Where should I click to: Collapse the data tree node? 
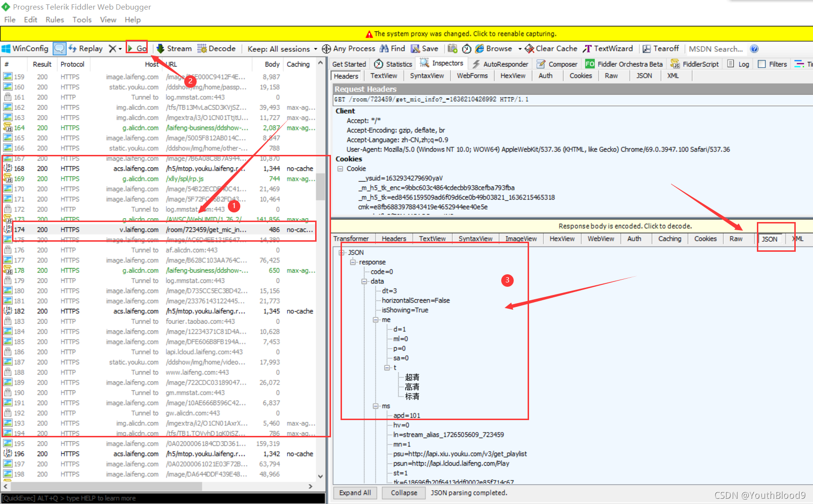coord(365,281)
